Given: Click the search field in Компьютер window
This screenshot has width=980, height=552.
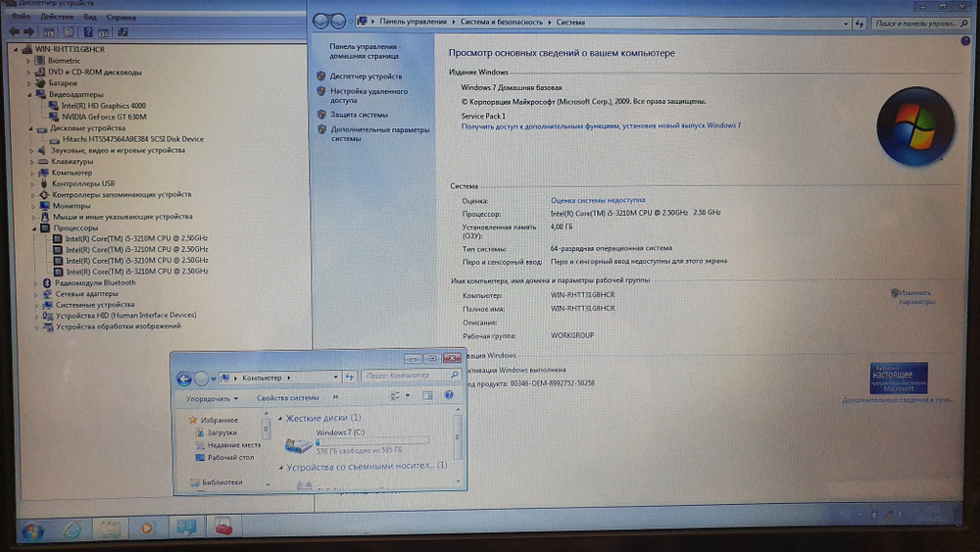Looking at the screenshot, I should (x=410, y=376).
